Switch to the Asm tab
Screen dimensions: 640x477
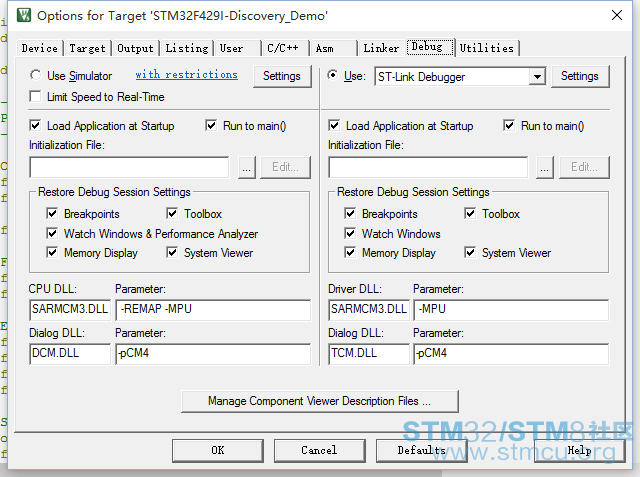333,48
